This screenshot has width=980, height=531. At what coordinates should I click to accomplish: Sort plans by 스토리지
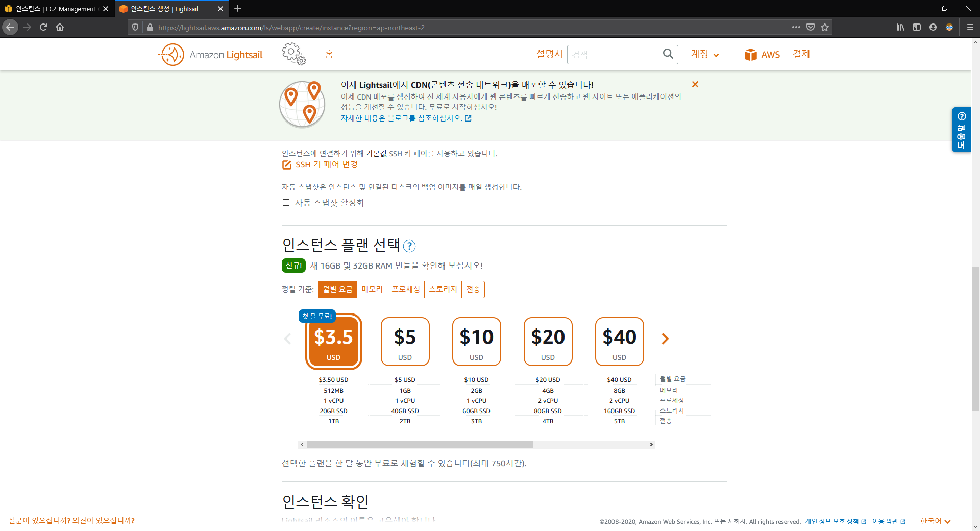443,289
